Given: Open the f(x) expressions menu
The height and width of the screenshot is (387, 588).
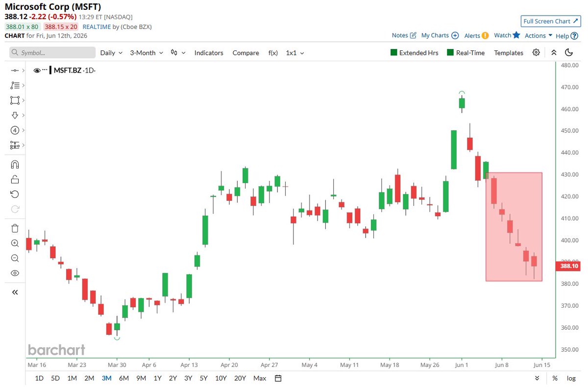Looking at the screenshot, I should coord(273,53).
